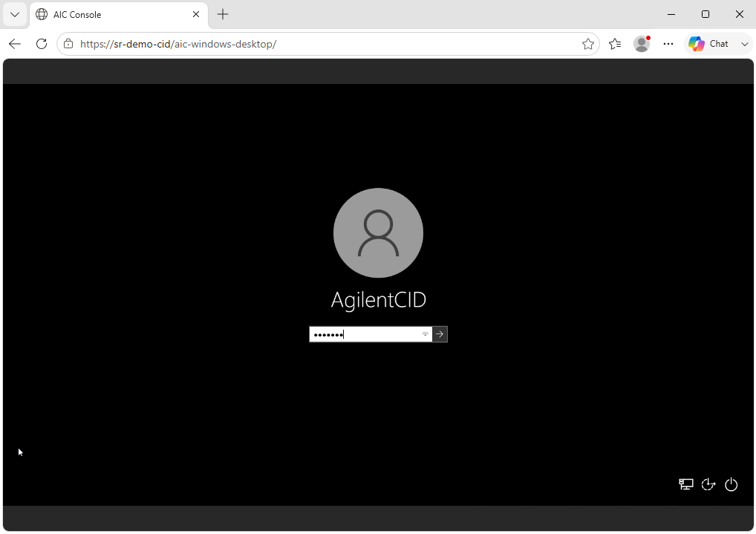Open the browser profile icon
756x534 pixels.
pyautogui.click(x=642, y=44)
